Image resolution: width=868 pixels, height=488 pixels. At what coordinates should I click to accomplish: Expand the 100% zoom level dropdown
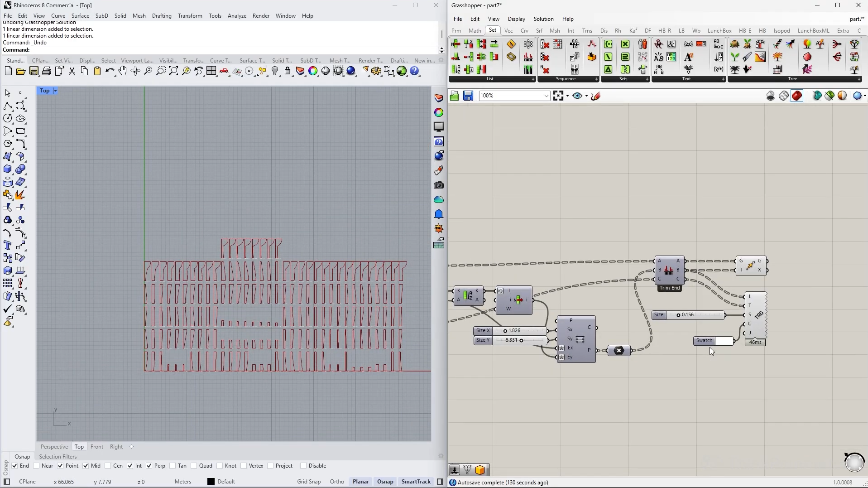[x=546, y=96]
